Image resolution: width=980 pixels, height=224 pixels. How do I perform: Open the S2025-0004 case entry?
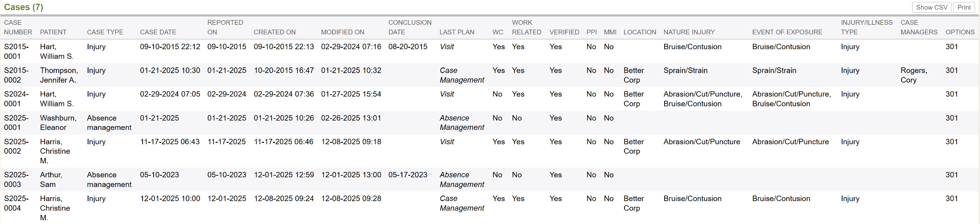pyautogui.click(x=16, y=203)
